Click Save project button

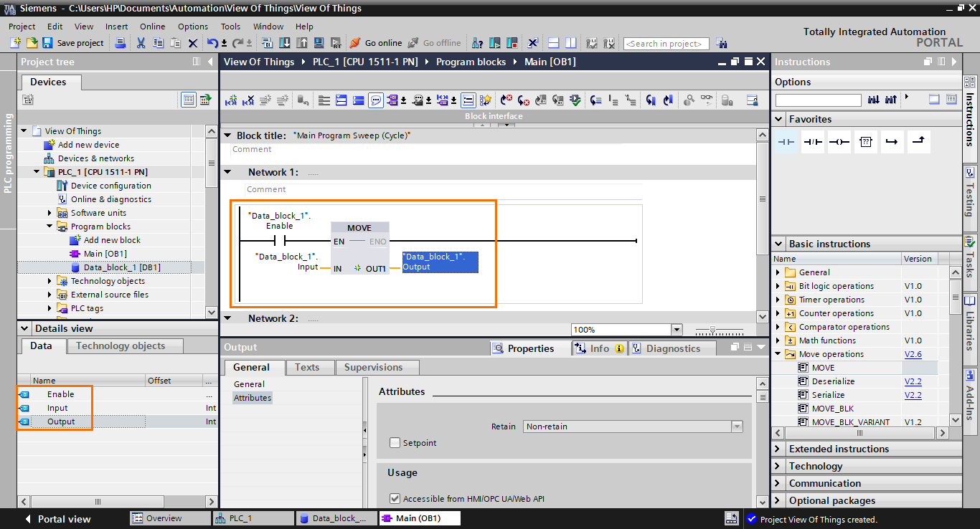pos(73,43)
